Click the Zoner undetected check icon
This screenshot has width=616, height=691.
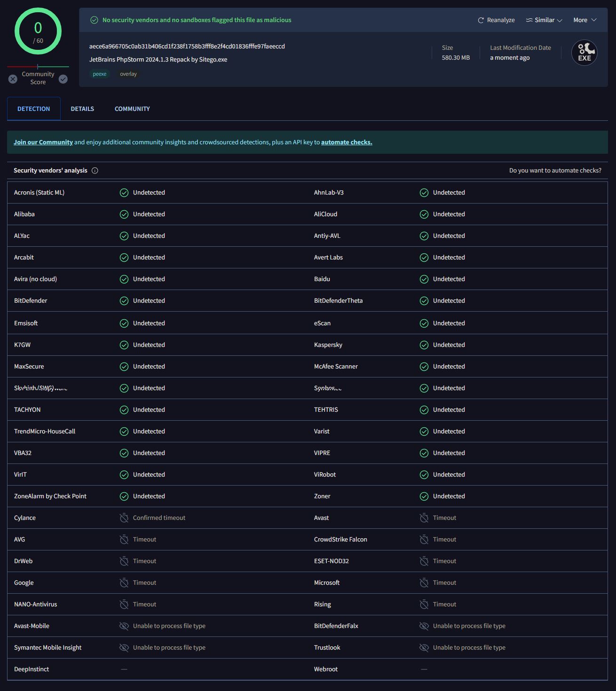coord(424,496)
